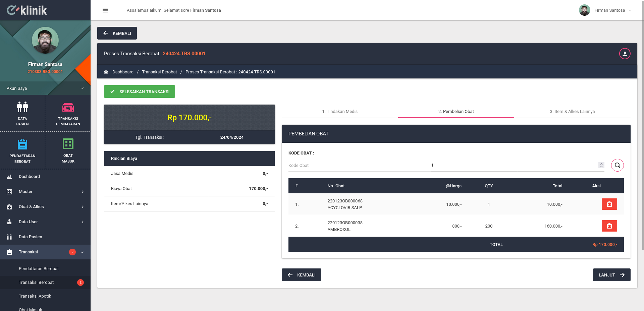Viewport: 644px width, 311px height.
Task: Finish with Selesaikan Transaksi button
Action: pos(140,91)
